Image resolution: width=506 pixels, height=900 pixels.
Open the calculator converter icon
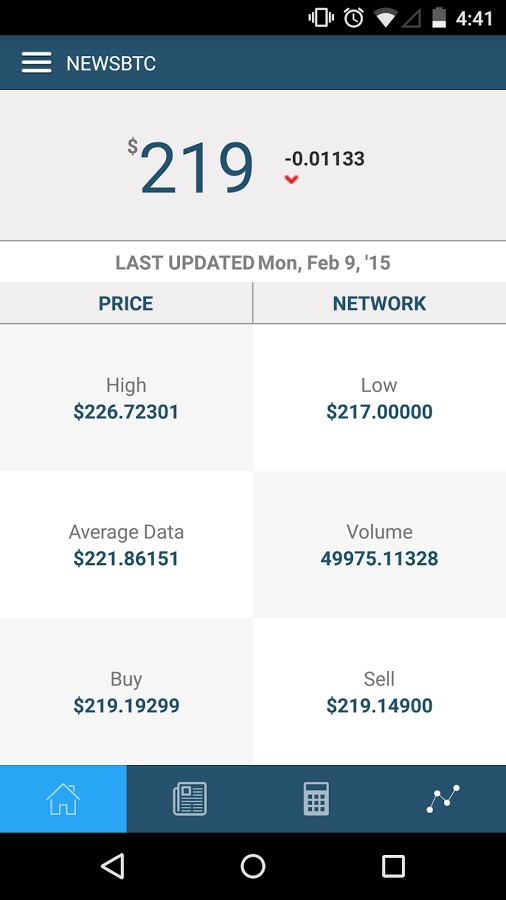point(316,798)
